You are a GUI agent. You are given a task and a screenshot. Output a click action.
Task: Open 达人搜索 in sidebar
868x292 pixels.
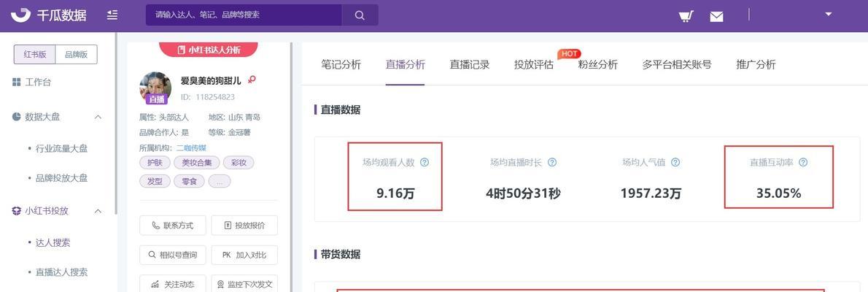pyautogui.click(x=53, y=242)
